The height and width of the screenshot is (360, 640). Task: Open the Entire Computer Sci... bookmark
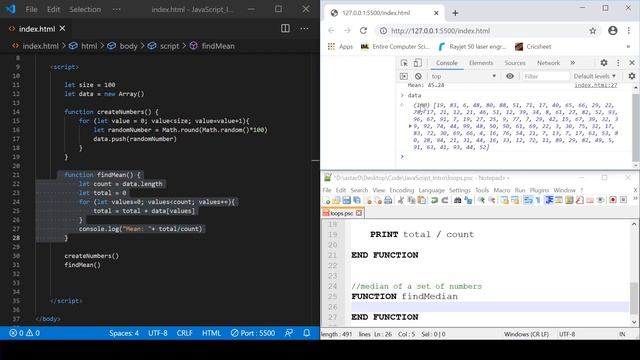point(395,47)
